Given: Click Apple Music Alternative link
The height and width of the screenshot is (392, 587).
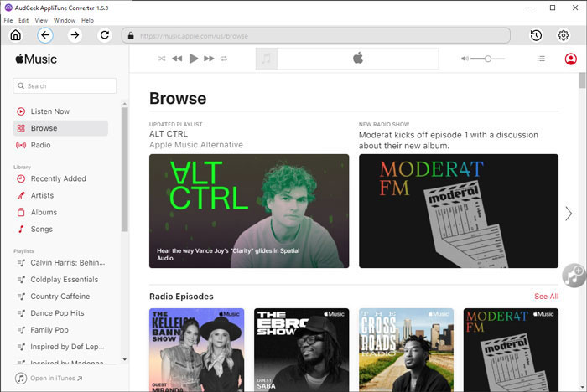Looking at the screenshot, I should [x=196, y=145].
